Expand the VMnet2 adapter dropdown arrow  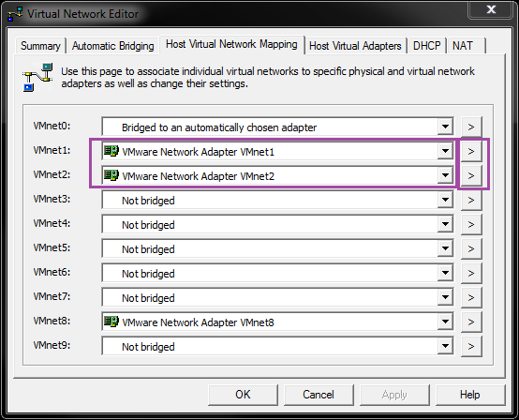(x=445, y=175)
